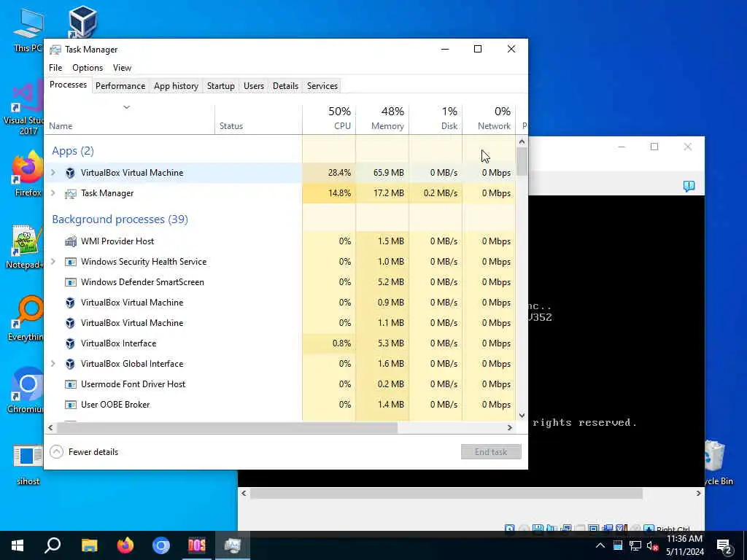Click VirtualBox window horizontal scroll right arrow

(x=698, y=494)
